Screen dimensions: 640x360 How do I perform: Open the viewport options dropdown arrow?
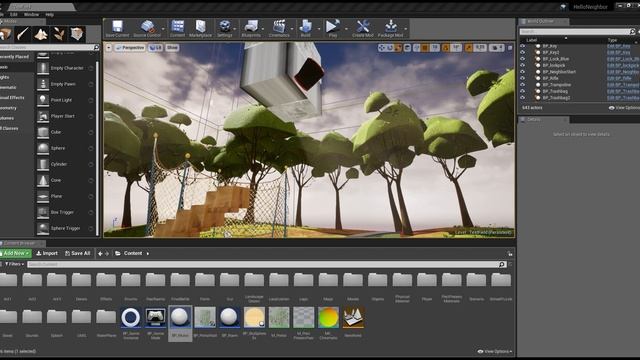tap(109, 48)
